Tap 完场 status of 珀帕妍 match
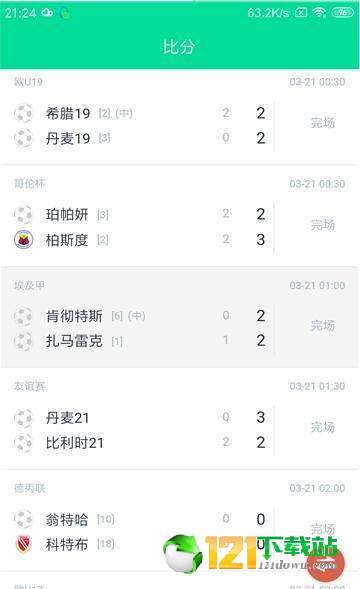360x589 pixels. (322, 225)
